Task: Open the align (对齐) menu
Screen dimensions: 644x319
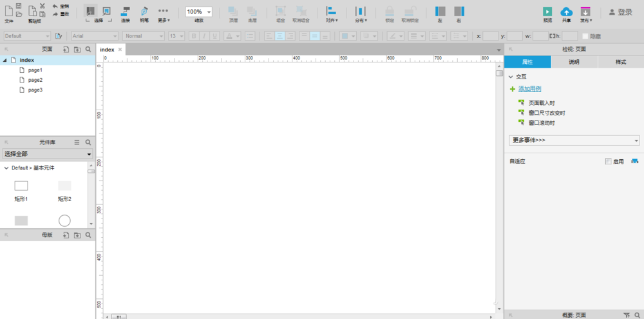Action: (332, 14)
